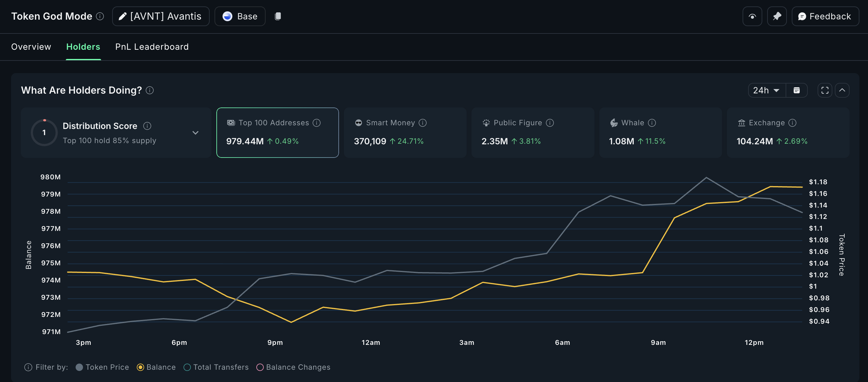Click the Whale category icon
Screen dimensions: 868x382
614,123
